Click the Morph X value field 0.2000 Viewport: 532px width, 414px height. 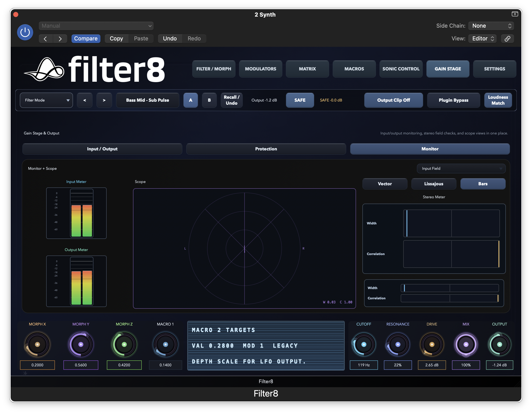[37, 365]
